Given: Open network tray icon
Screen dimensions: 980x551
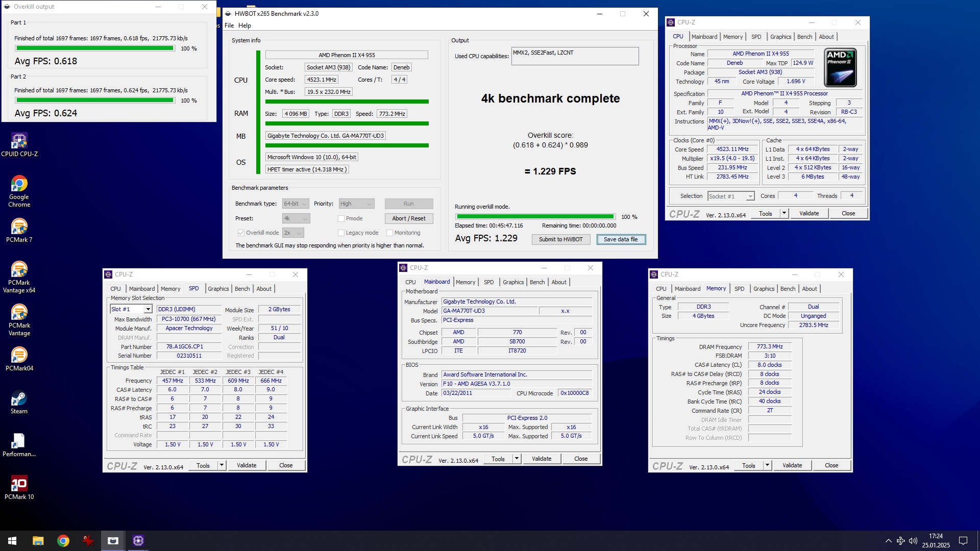Looking at the screenshot, I should click(x=900, y=541).
